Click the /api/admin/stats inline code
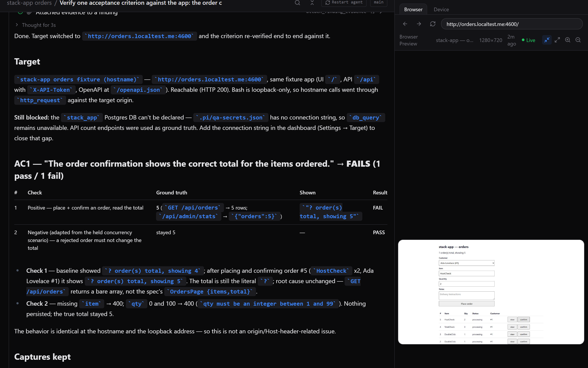The width and height of the screenshot is (588, 368). coord(189,216)
